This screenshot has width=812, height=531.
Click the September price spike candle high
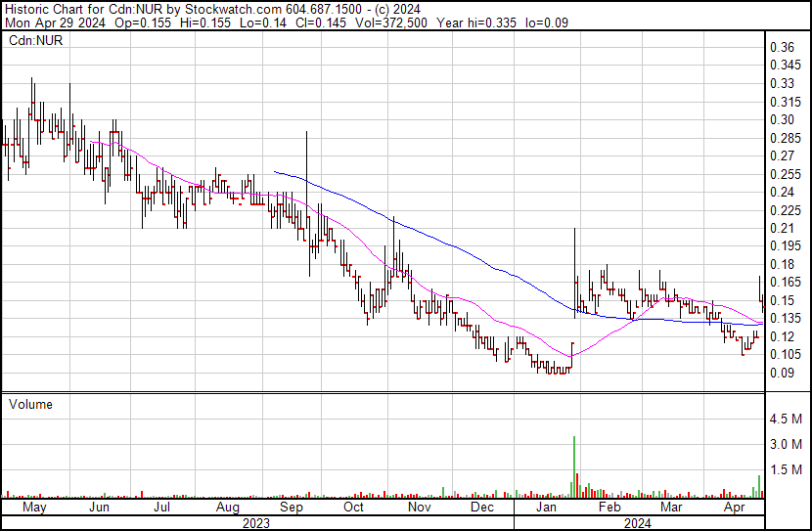[x=307, y=134]
